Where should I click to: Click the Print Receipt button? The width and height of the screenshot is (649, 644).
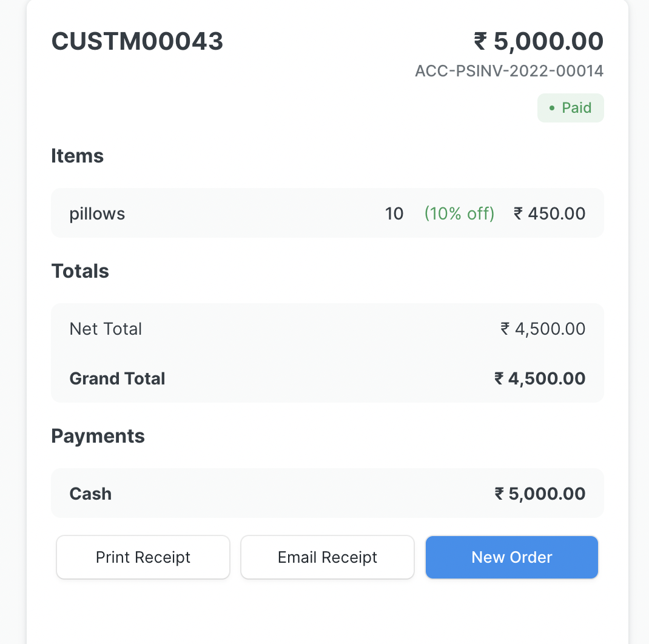click(x=143, y=557)
